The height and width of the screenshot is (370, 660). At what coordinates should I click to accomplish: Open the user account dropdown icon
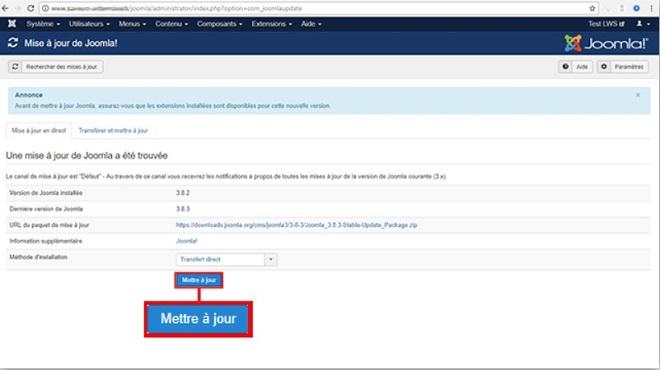click(x=642, y=24)
